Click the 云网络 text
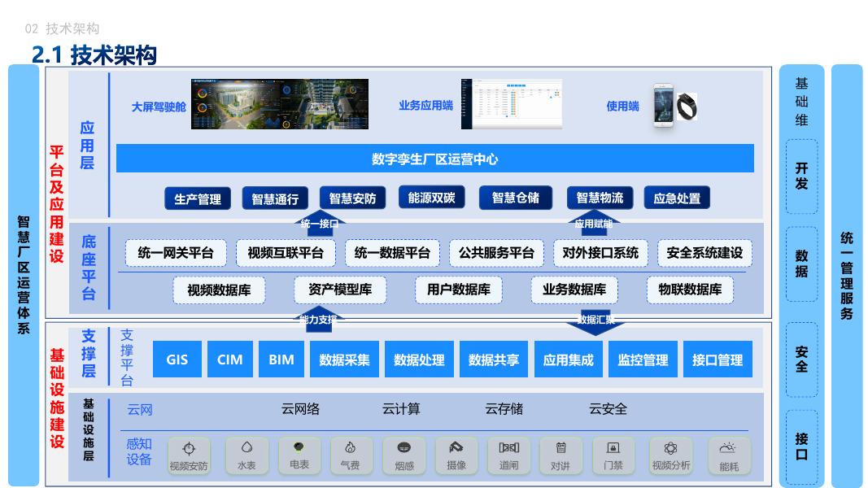The width and height of the screenshot is (868, 488). pos(301,409)
